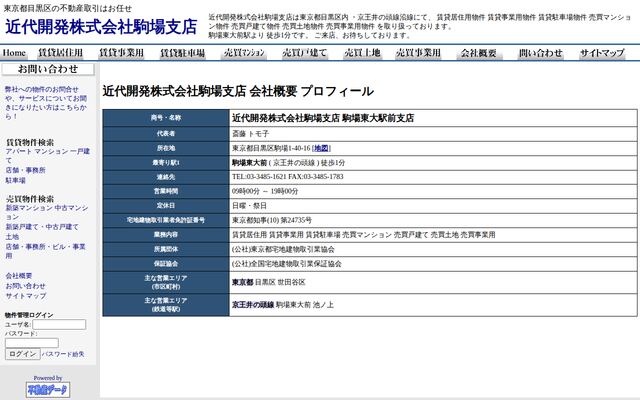
Task: Select the TEL:03-3485-1621 contact text
Action: coord(259,177)
